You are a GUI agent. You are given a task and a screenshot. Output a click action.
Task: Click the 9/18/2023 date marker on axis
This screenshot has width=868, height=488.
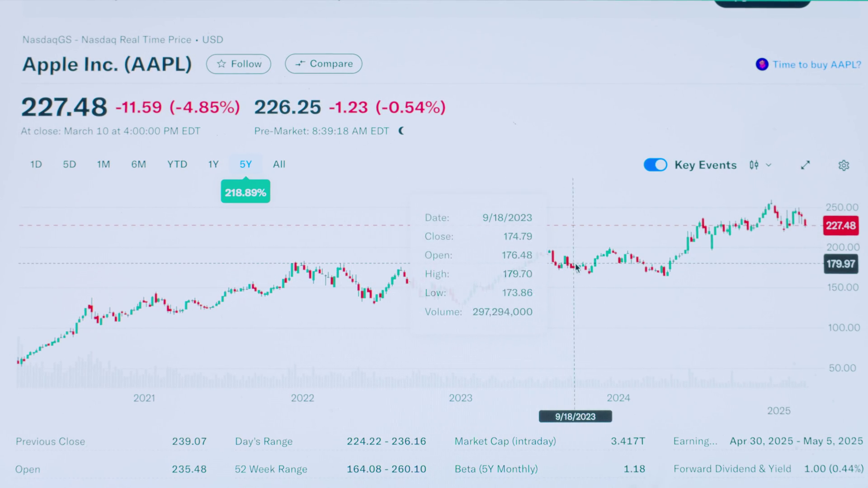pyautogui.click(x=575, y=417)
